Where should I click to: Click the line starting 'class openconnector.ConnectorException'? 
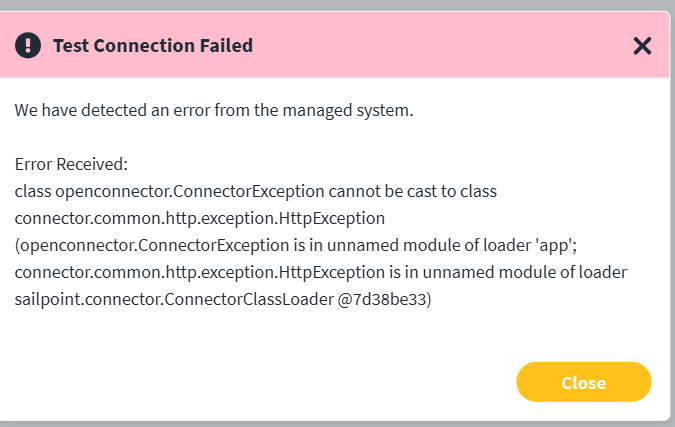pos(256,191)
